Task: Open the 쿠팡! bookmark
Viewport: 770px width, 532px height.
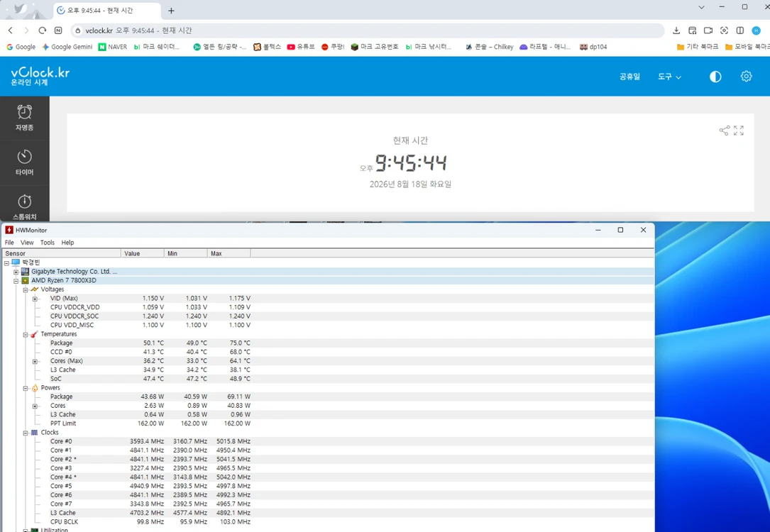Action: click(x=332, y=47)
